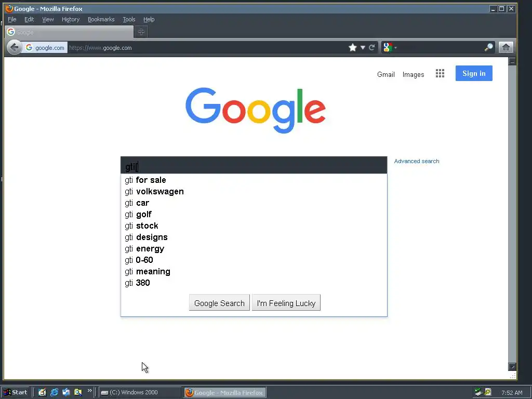Click the Google - Mozilla Firefox taskbar button
Image resolution: width=532 pixels, height=399 pixels.
pyautogui.click(x=225, y=393)
